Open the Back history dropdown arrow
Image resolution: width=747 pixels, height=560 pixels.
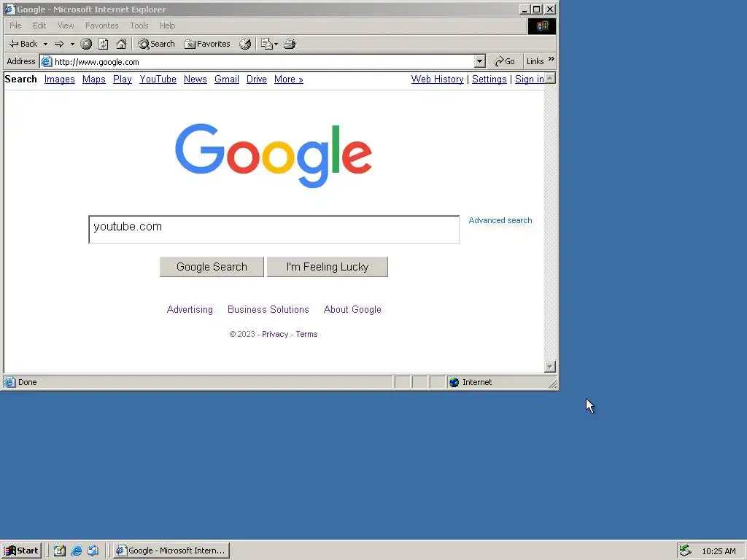pos(46,44)
